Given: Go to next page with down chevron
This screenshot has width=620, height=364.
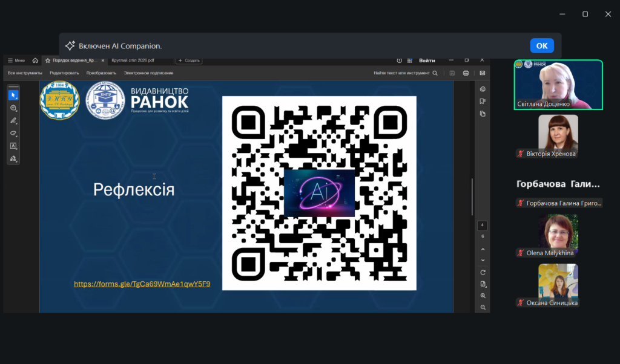Looking at the screenshot, I should tap(483, 260).
